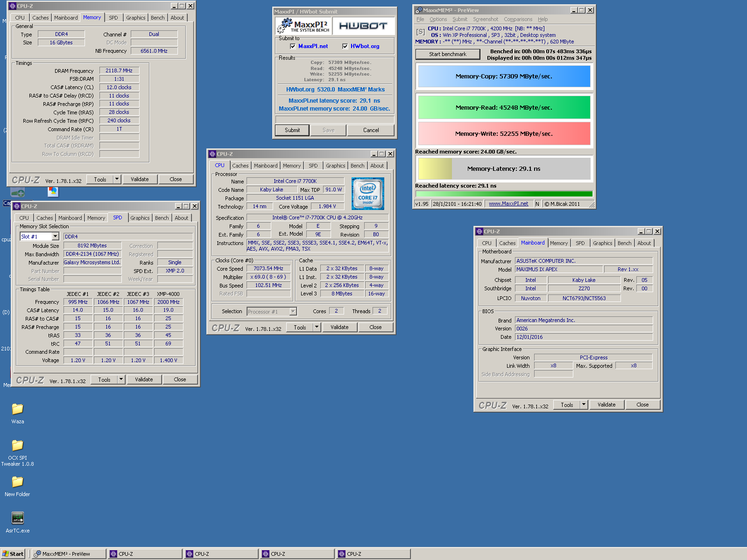Open the Waza folder on the desktop

click(17, 409)
